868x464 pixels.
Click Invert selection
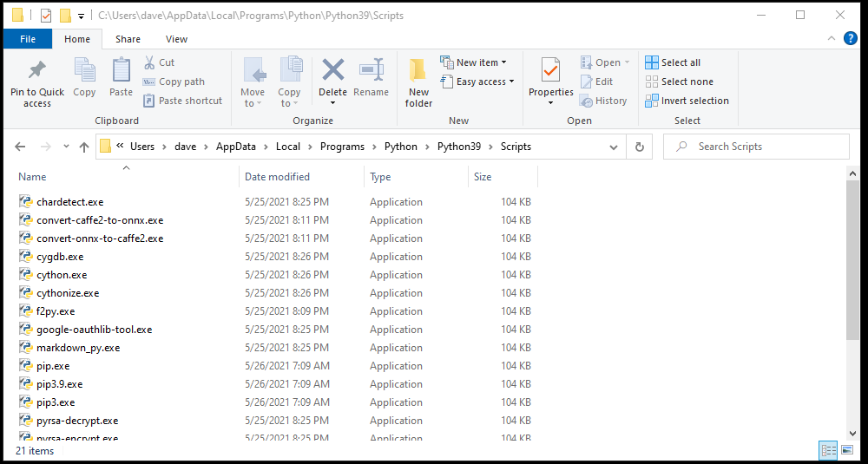(x=687, y=101)
